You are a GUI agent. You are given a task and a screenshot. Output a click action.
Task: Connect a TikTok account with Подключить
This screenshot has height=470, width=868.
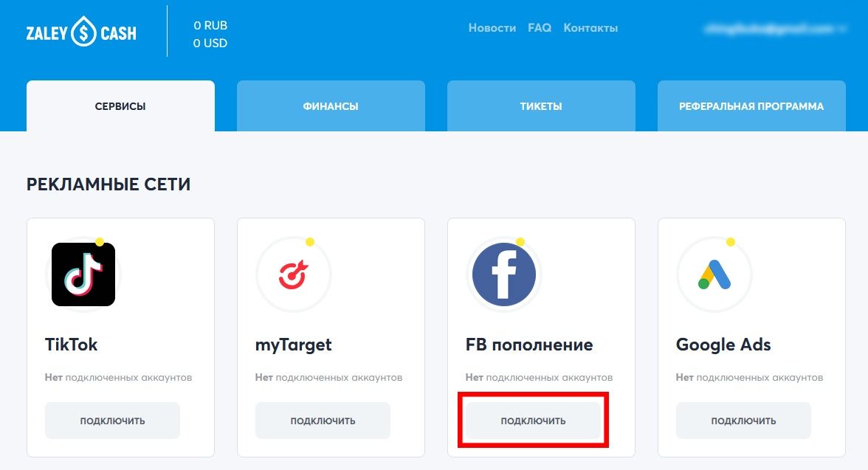pos(112,421)
